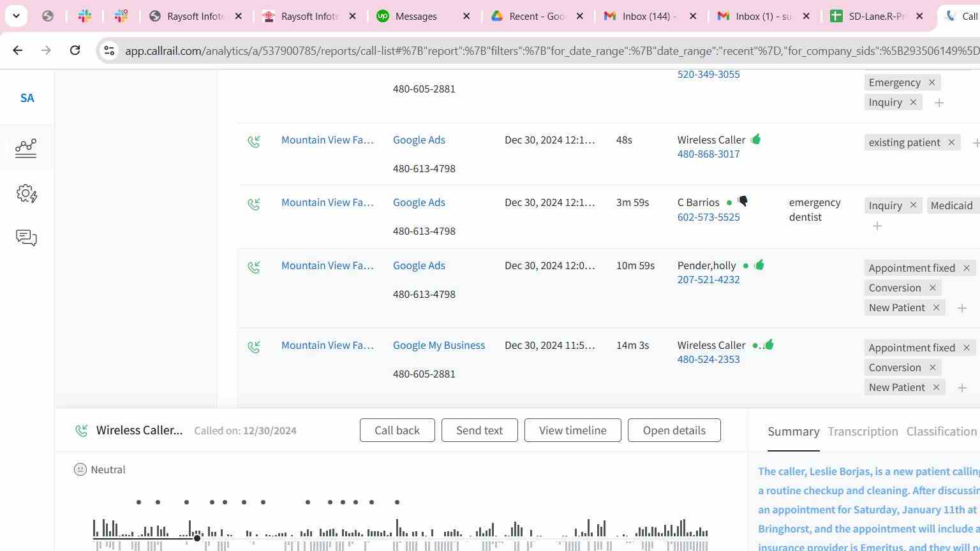The image size is (980, 551).
Task: Switch to the Summary tab
Action: 793,432
